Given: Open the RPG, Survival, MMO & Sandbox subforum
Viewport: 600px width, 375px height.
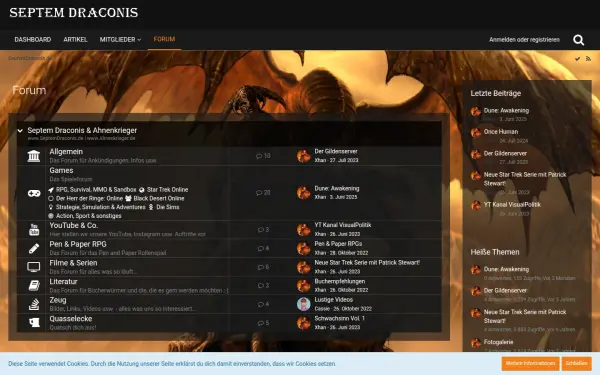Looking at the screenshot, I should click(x=96, y=190).
